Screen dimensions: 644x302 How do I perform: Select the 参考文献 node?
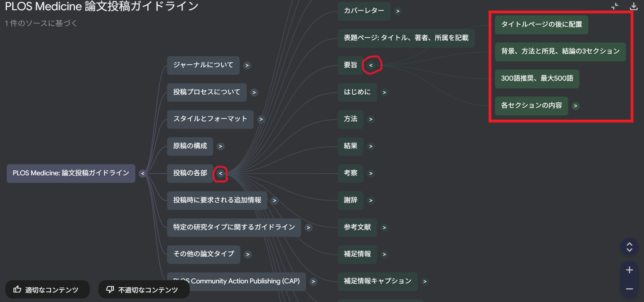(x=357, y=227)
